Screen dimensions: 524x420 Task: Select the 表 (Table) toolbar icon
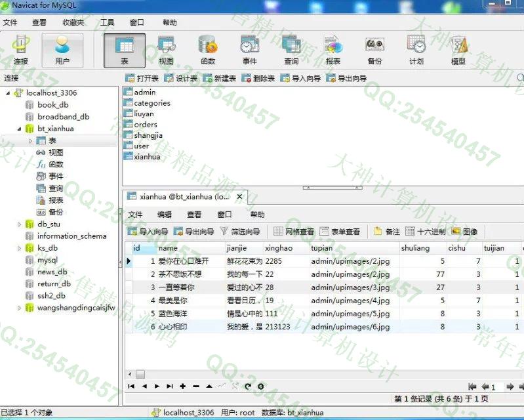click(x=125, y=51)
